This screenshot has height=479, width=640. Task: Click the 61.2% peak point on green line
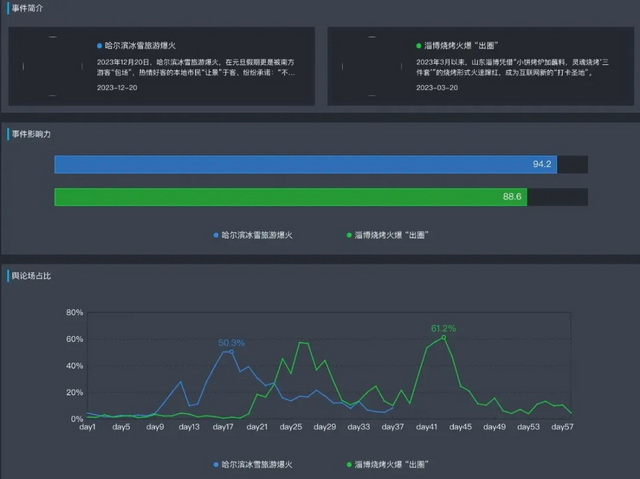pos(444,337)
